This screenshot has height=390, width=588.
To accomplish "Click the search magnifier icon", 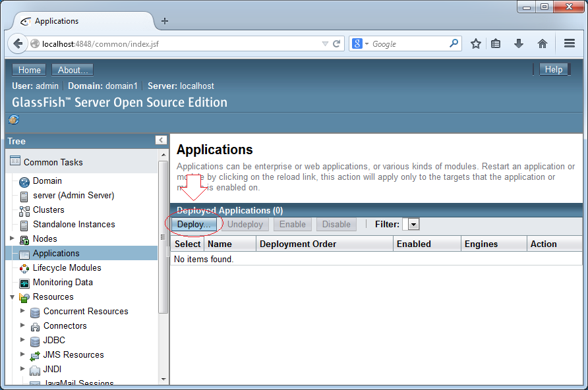I will [454, 43].
